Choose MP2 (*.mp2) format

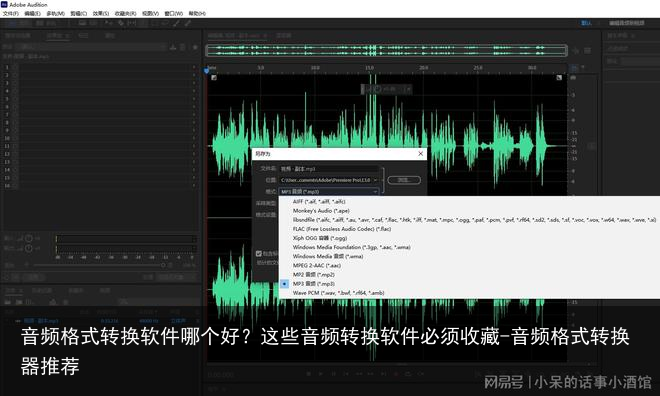(314, 275)
